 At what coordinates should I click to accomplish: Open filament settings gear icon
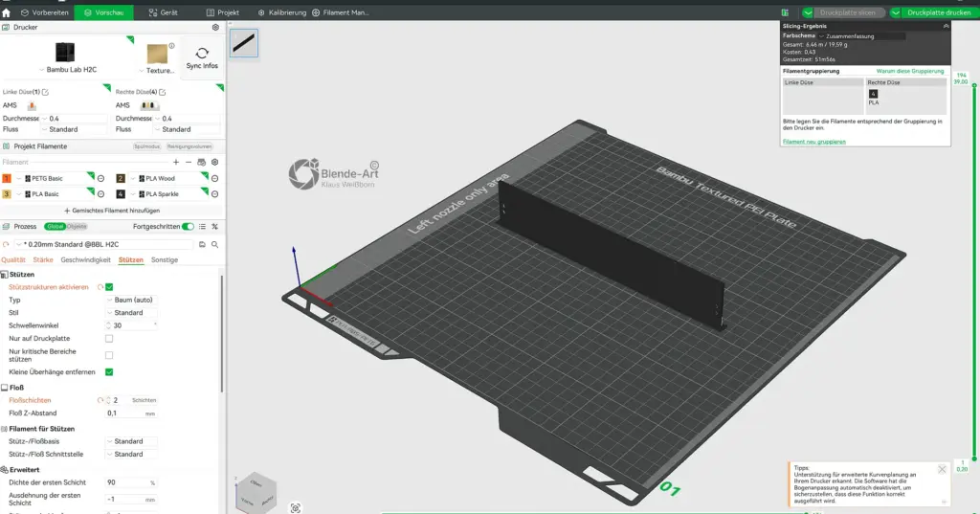[x=215, y=162]
